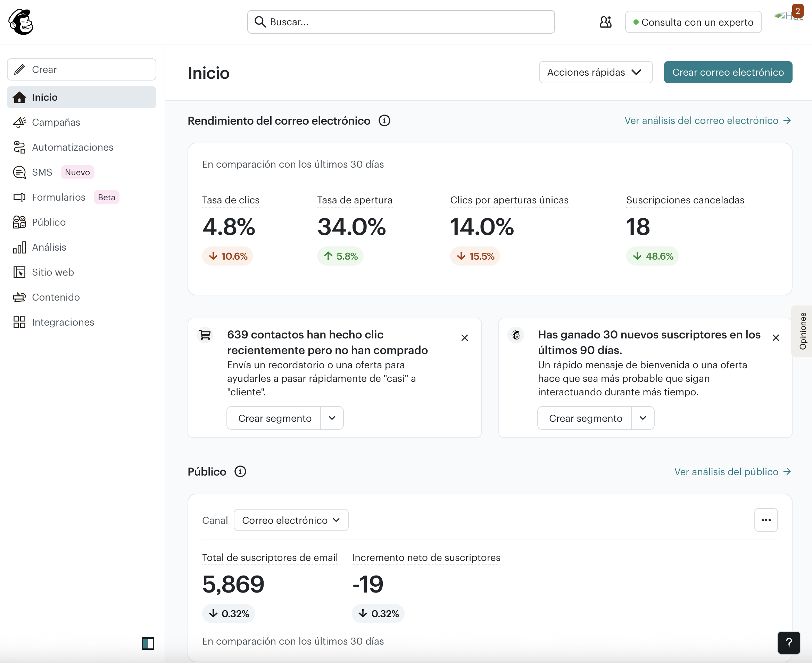Click the Buscar search field
Screen dimensions: 812x663
[x=400, y=22]
